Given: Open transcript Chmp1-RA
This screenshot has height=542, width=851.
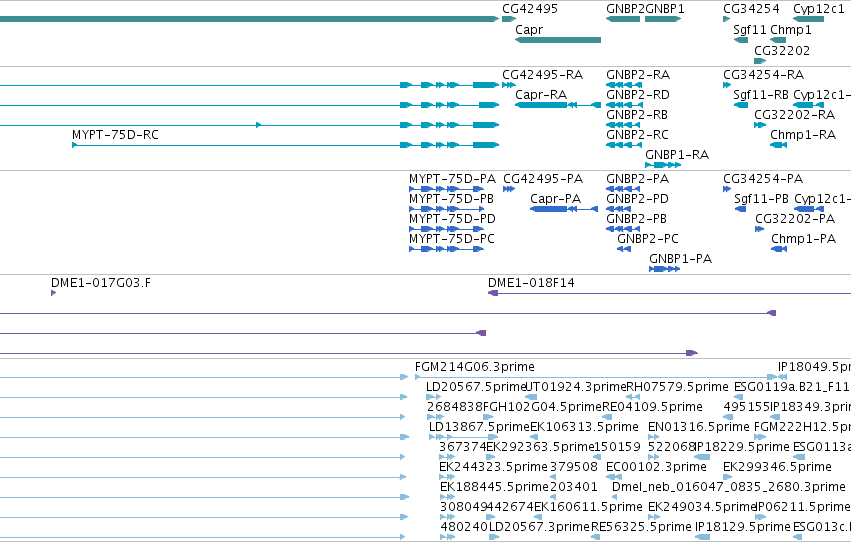Looking at the screenshot, I should coord(803,135).
